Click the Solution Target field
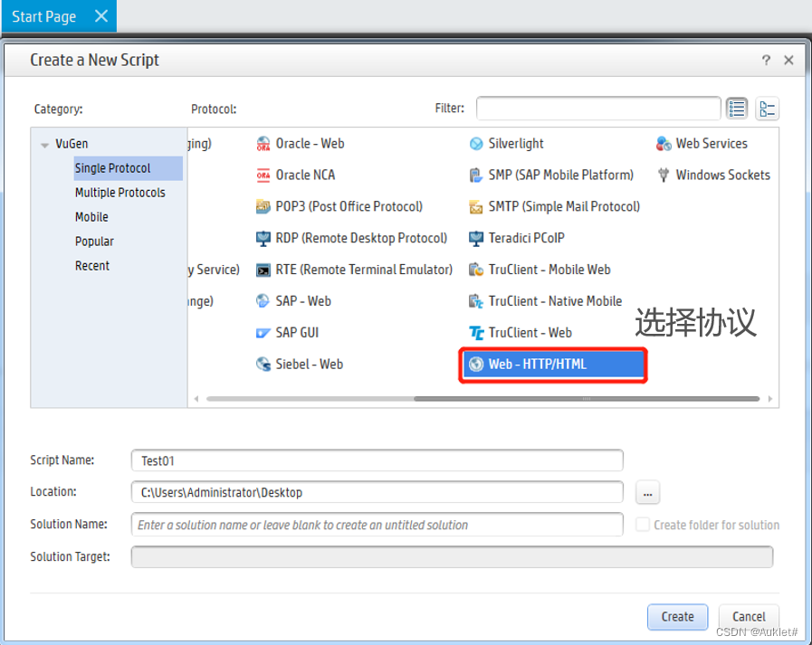Viewport: 812px width, 645px height. click(x=452, y=556)
